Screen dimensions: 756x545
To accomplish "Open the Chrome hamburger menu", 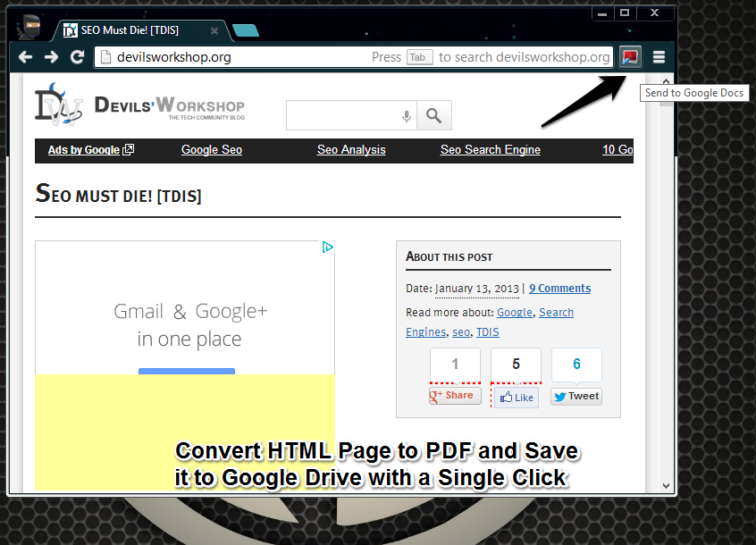I will (659, 57).
